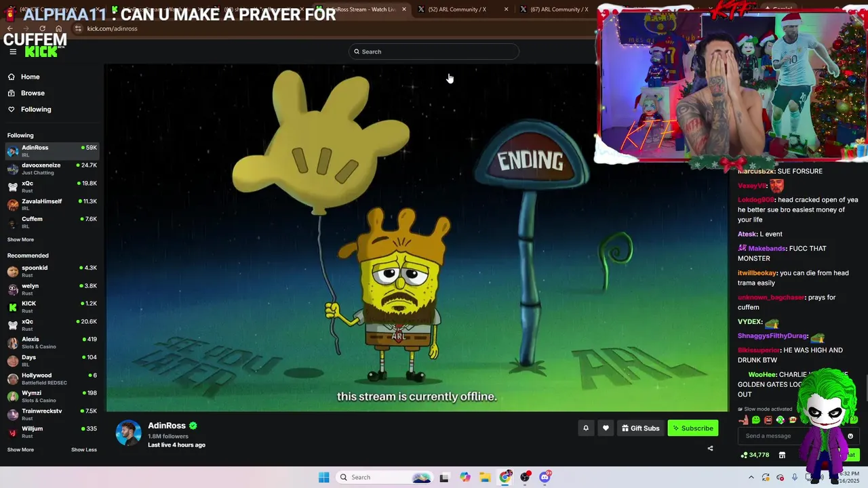The width and height of the screenshot is (868, 488).
Task: Open the ZavalaHimself channel in Following
Action: tap(52, 205)
